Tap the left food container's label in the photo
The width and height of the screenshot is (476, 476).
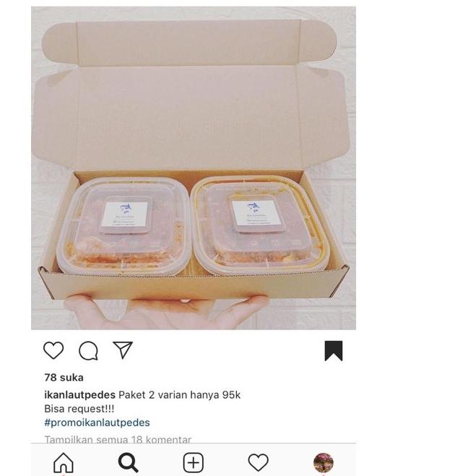point(125,216)
